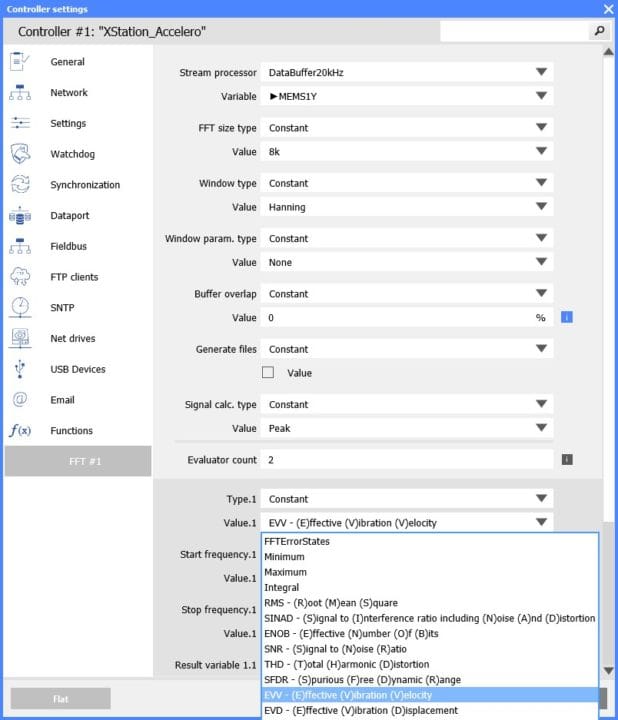Click the Functions f(x) icon
Screen dimensions: 618x720
click(19, 430)
